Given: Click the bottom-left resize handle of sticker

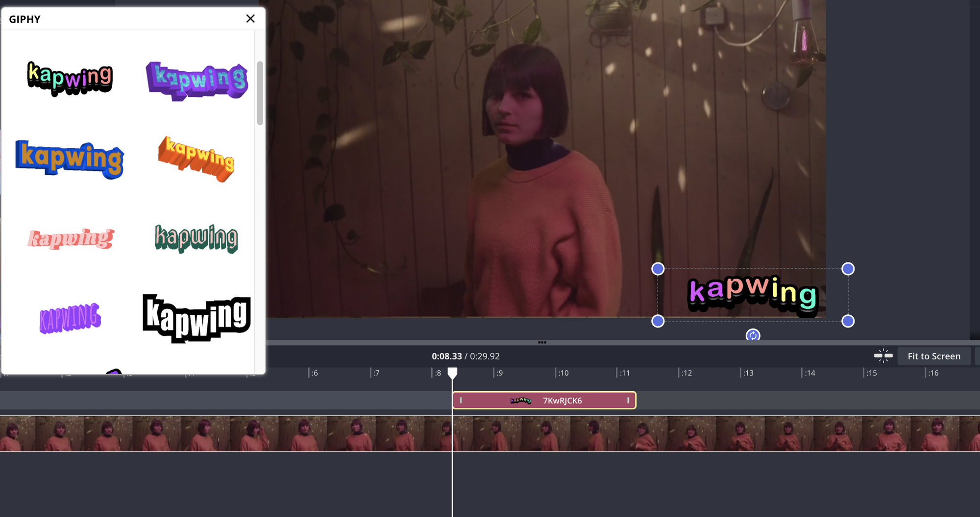Looking at the screenshot, I should click(x=658, y=321).
